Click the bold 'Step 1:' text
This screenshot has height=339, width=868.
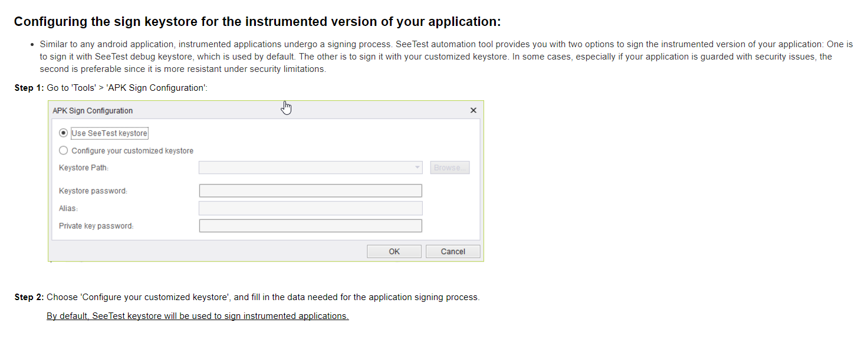point(29,88)
